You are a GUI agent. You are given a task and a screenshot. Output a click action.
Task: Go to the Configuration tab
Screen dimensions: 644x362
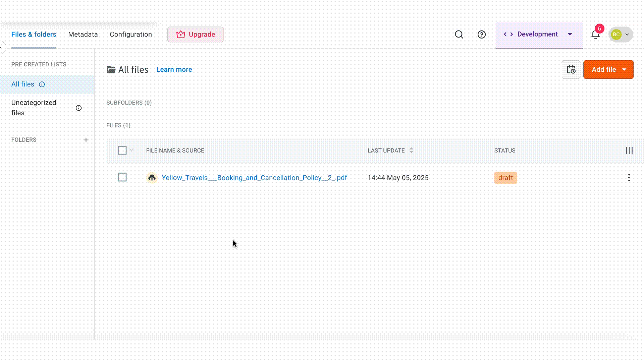[131, 35]
